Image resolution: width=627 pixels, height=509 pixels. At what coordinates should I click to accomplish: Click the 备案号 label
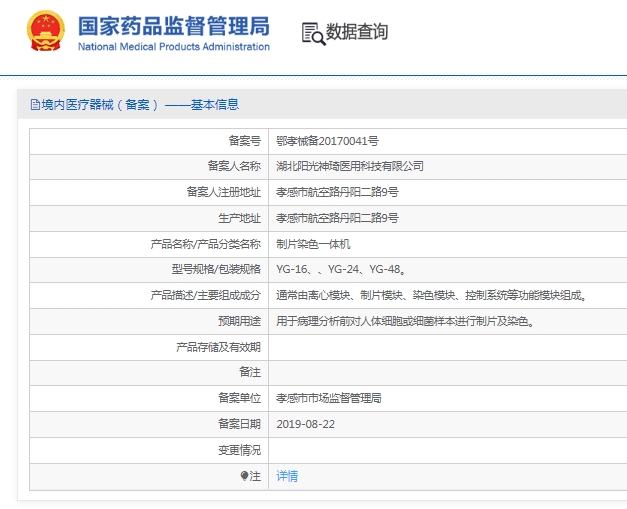pos(244,141)
